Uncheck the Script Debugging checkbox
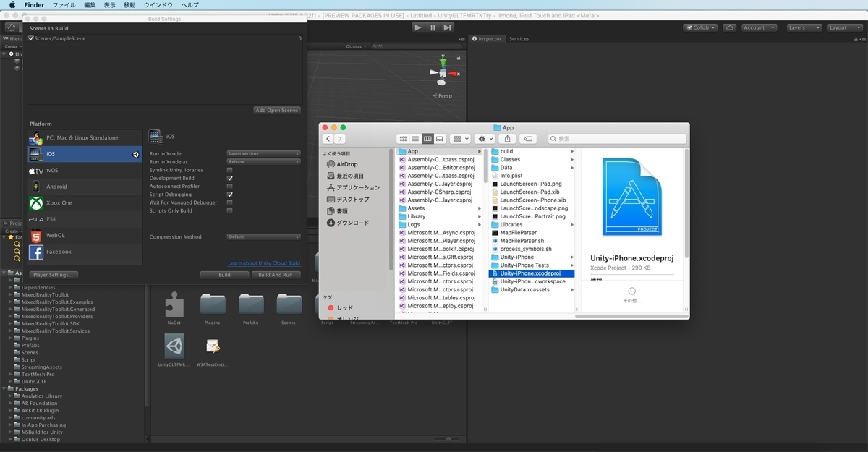 (230, 195)
